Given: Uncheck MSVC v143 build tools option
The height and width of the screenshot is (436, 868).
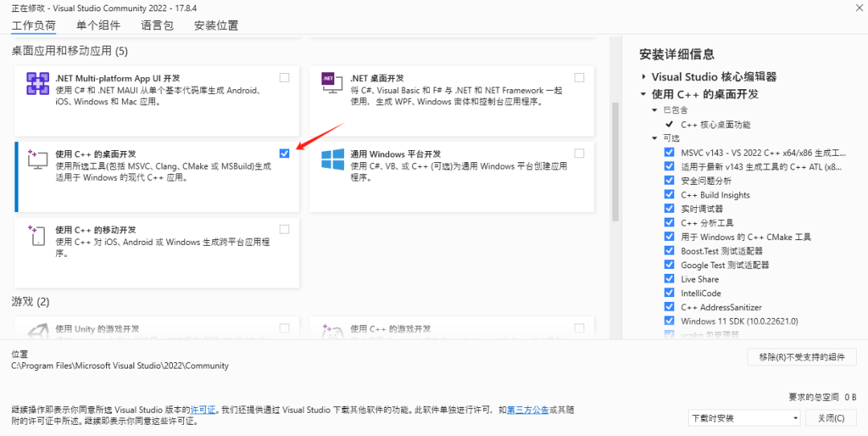Looking at the screenshot, I should click(x=669, y=152).
